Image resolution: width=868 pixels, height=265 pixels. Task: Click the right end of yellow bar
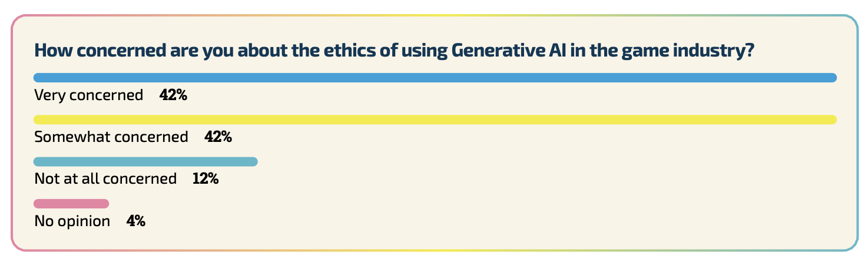point(832,120)
